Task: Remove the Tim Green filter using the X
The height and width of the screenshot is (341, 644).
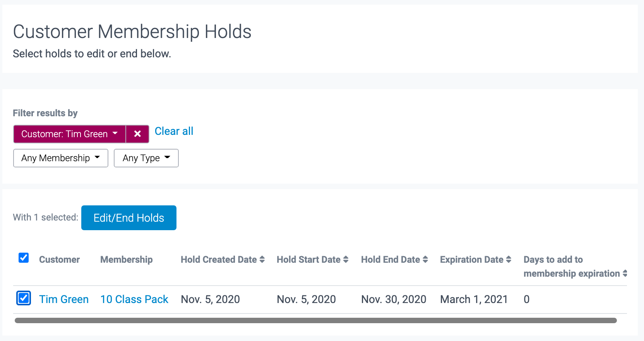Action: tap(137, 134)
